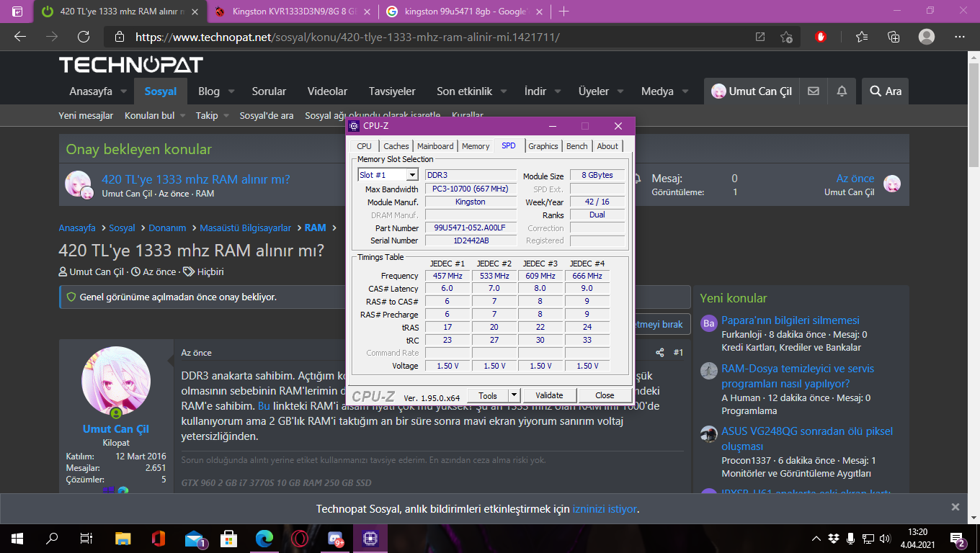This screenshot has width=980, height=553.
Task: Dismiss the notification permission banner
Action: [955, 507]
